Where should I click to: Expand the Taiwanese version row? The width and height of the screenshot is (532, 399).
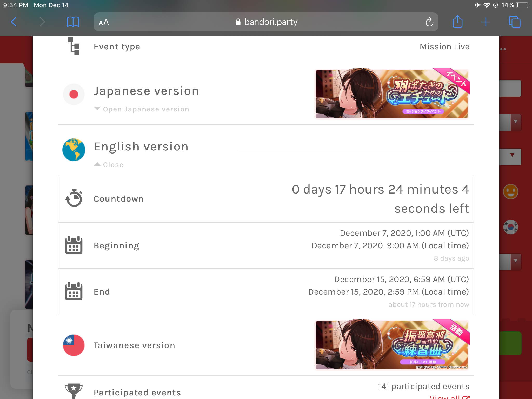click(134, 345)
